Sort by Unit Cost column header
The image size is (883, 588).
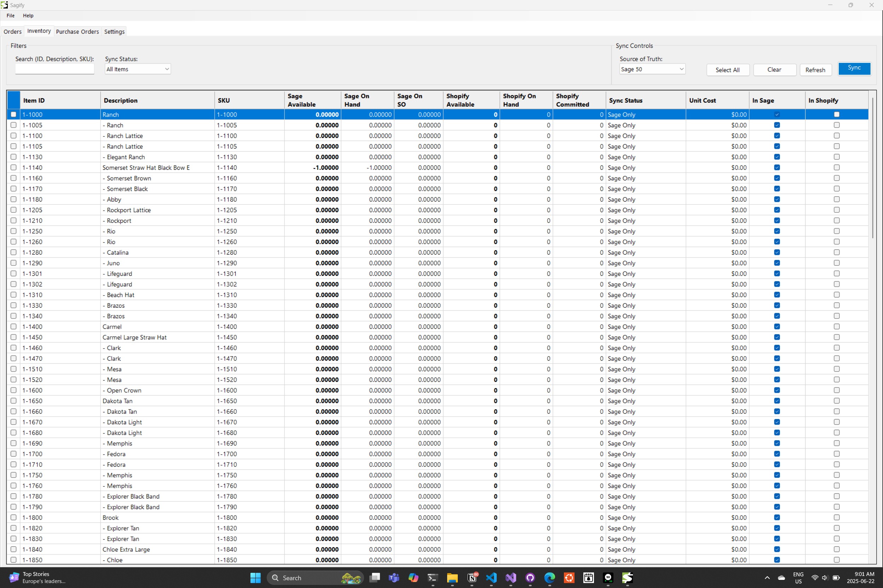[717, 100]
